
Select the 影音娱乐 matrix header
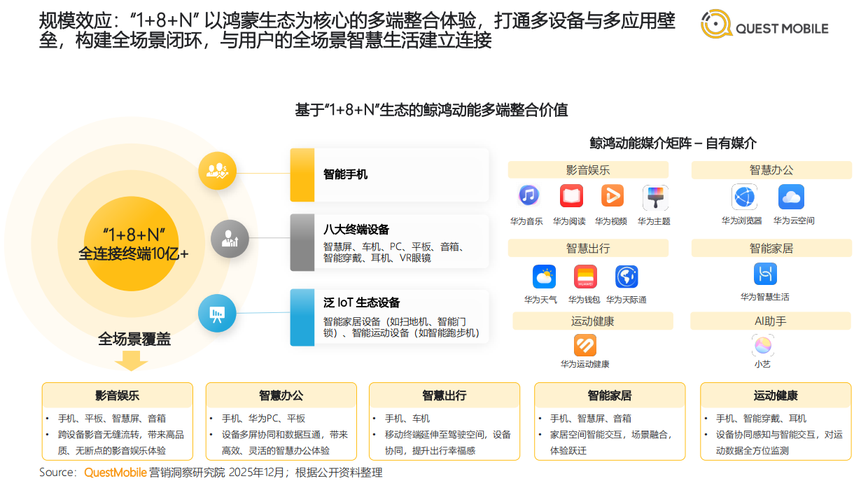coord(588,169)
